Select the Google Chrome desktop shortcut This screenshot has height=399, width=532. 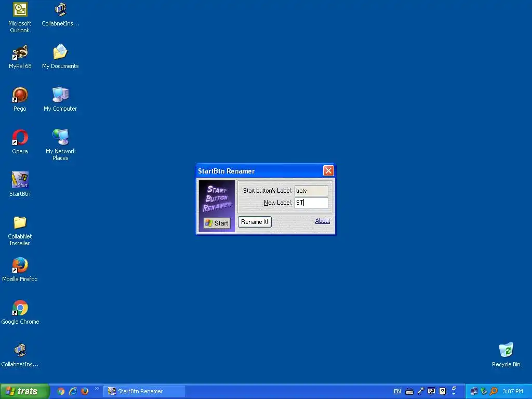coord(20,312)
